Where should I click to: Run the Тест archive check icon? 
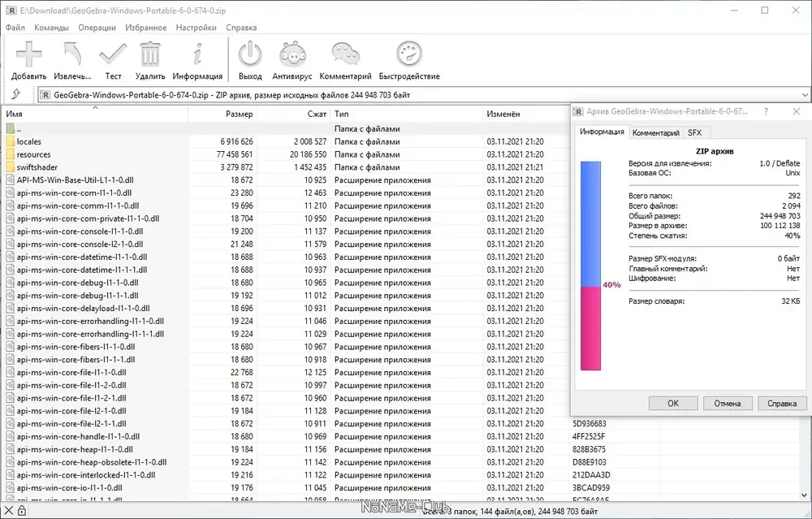pyautogui.click(x=113, y=54)
